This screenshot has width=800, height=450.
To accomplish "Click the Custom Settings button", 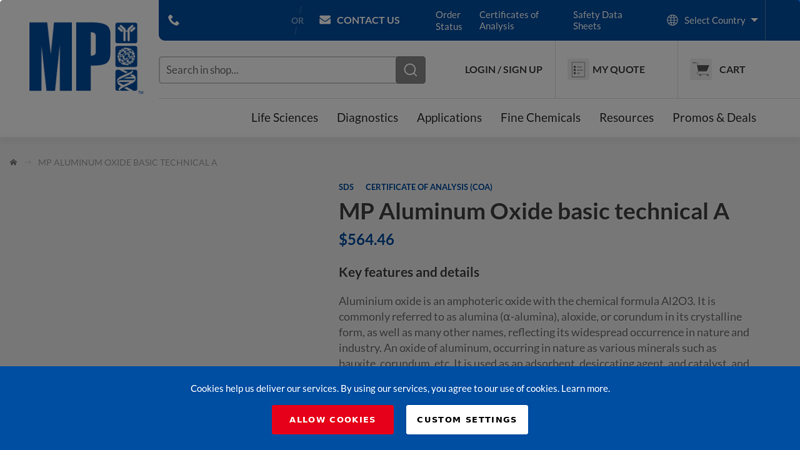I will pos(467,419).
